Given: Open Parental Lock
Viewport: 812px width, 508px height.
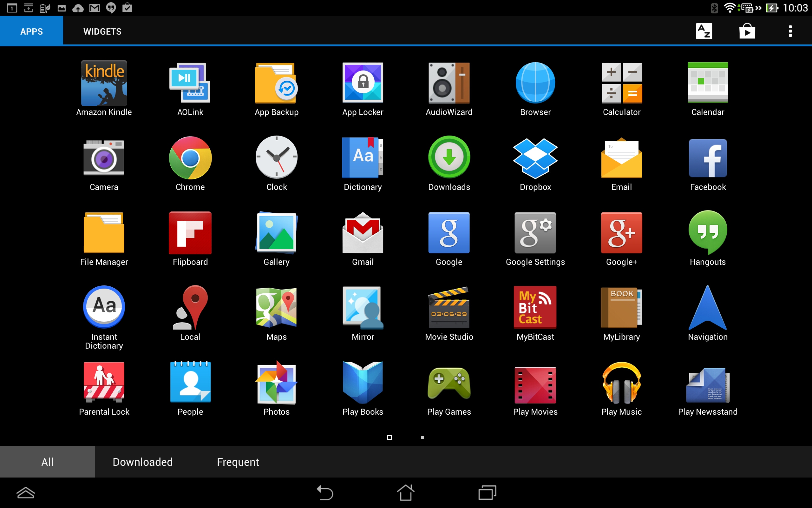Looking at the screenshot, I should (104, 388).
